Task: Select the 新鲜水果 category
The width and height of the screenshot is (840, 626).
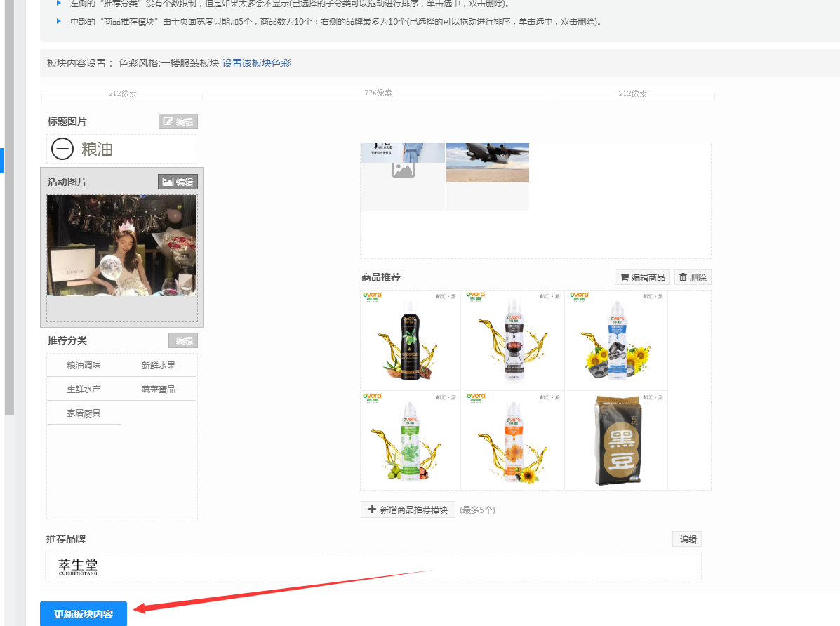Action: tap(159, 365)
